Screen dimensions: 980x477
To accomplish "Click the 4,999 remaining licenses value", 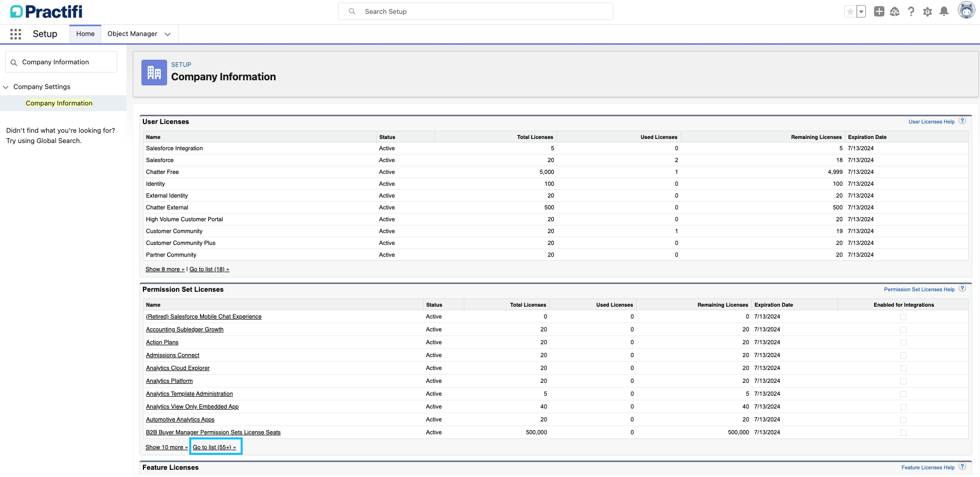I will 835,172.
